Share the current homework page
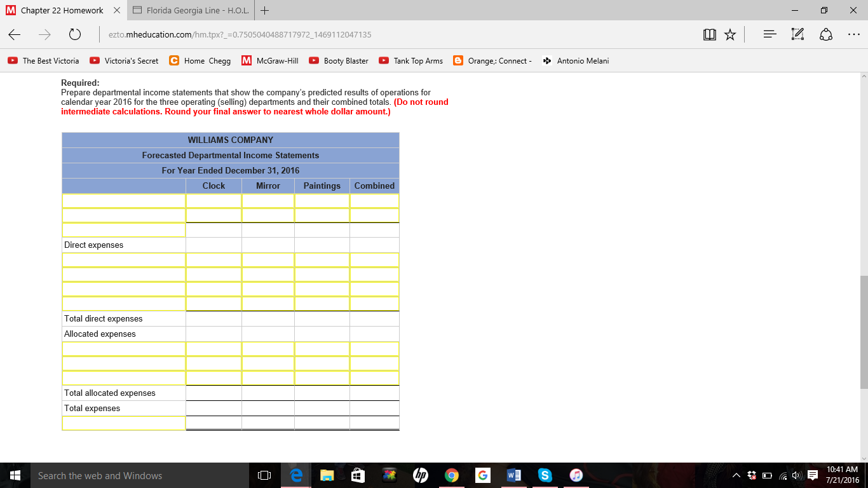The height and width of the screenshot is (488, 868). point(825,34)
